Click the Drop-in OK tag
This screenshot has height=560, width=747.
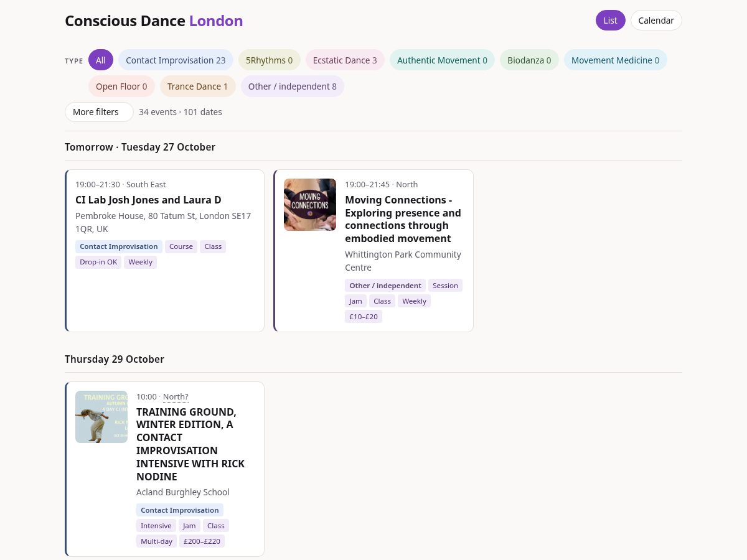pyautogui.click(x=98, y=262)
